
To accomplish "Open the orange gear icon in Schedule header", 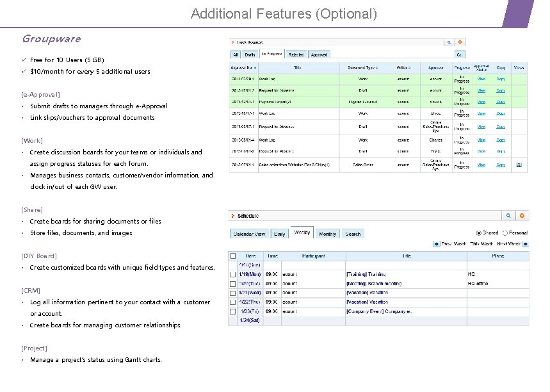I will click(522, 216).
